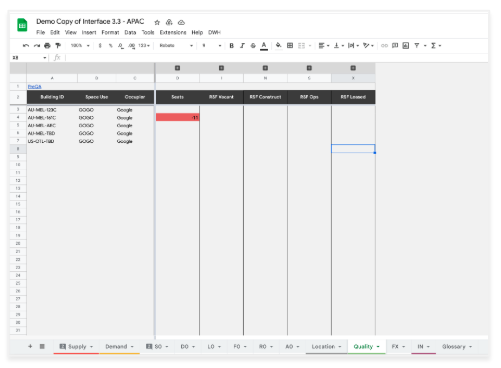Screen dimensions: 501x368
Task: Follow the PreQA link in cell A1
Action: pos(35,86)
